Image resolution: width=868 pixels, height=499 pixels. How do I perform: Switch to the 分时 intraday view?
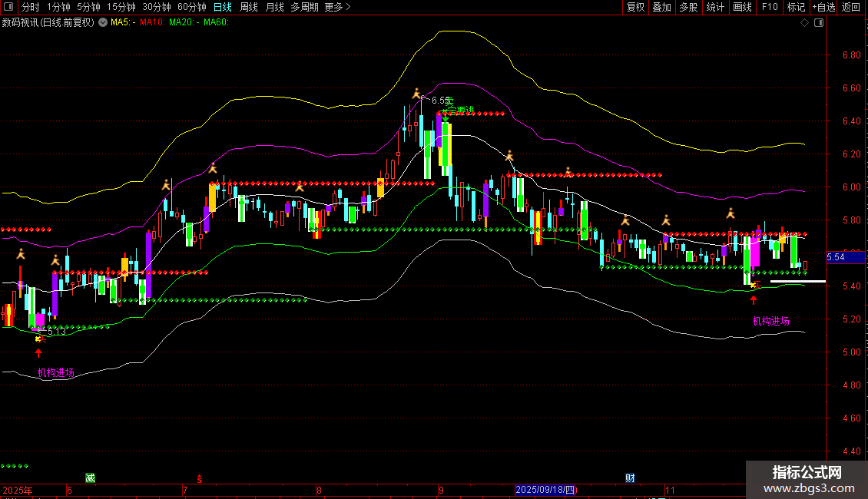click(31, 8)
